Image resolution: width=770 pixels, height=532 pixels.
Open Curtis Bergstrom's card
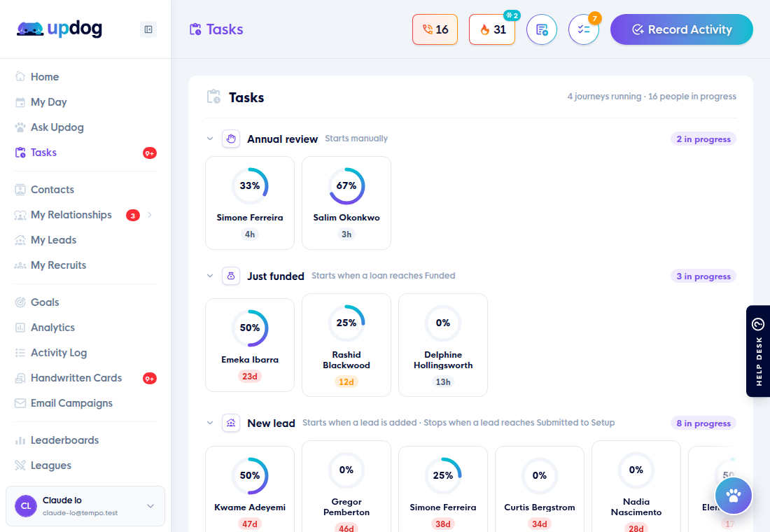click(x=540, y=489)
